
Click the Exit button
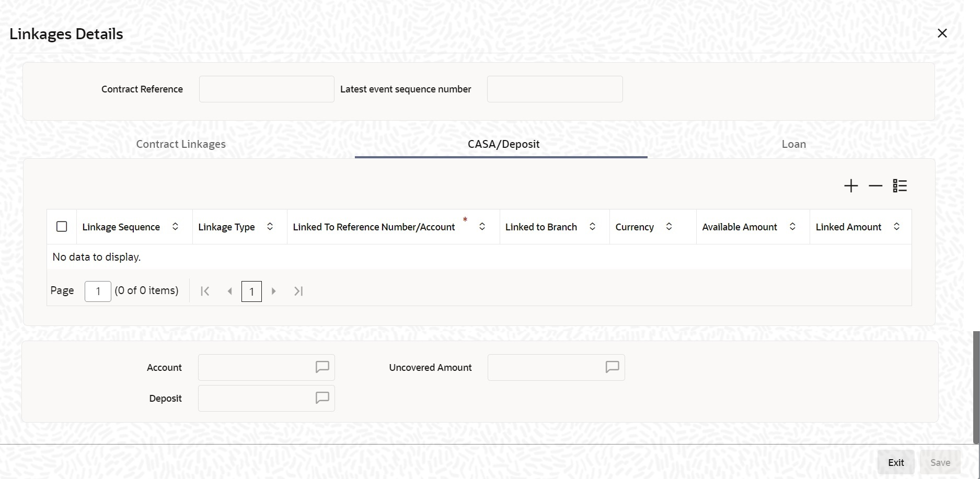(896, 462)
